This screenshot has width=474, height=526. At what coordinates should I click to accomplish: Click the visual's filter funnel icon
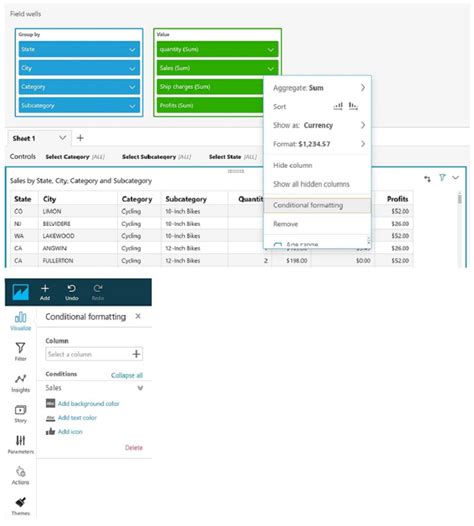[x=442, y=178]
